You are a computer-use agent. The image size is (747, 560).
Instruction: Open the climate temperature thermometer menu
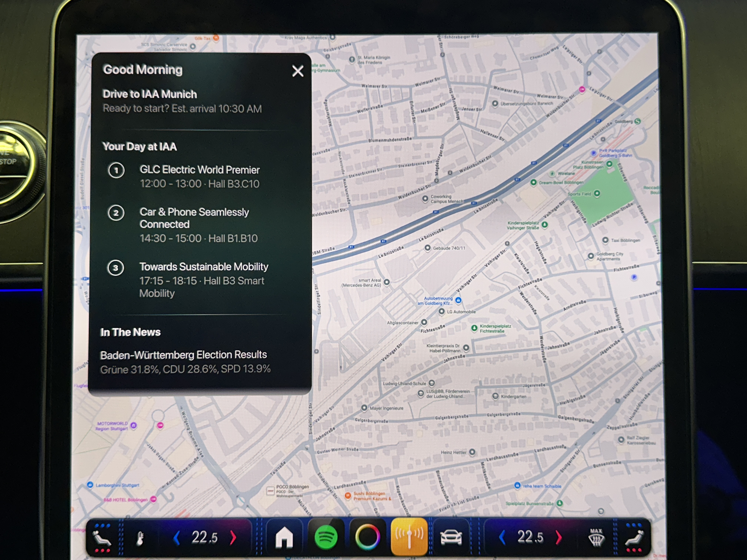[x=140, y=538]
